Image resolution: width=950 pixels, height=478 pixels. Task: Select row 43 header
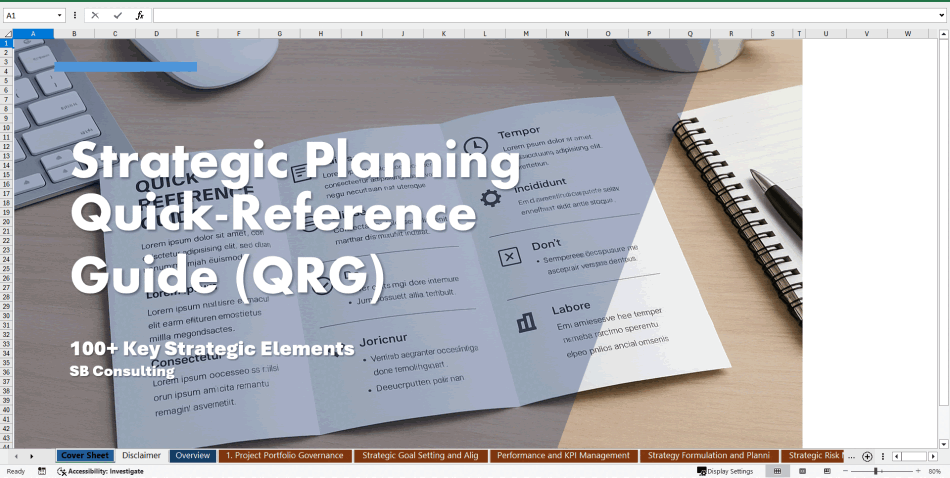[x=7, y=437]
